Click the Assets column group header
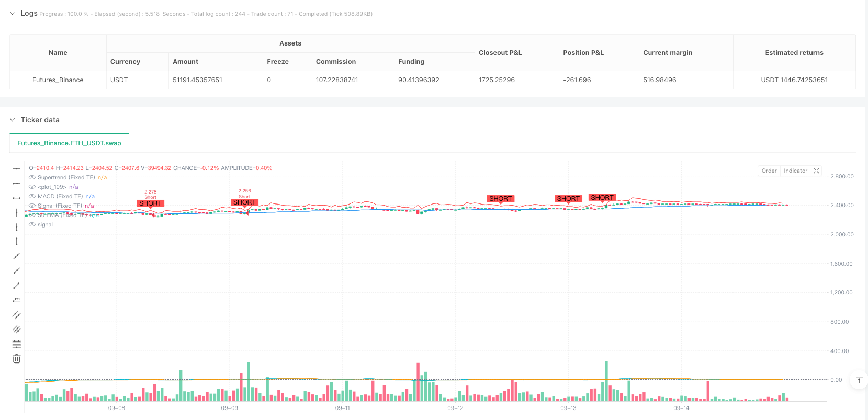Image resolution: width=868 pixels, height=420 pixels. [x=290, y=43]
